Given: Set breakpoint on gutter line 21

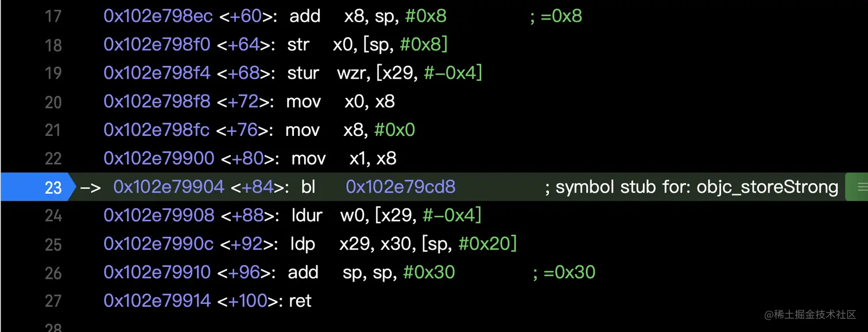Looking at the screenshot, I should point(53,130).
